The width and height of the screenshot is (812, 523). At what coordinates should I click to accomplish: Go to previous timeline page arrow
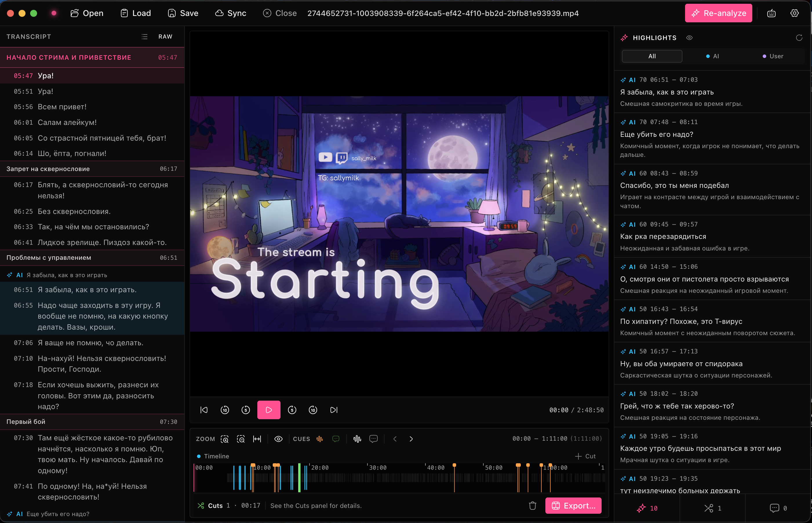395,439
